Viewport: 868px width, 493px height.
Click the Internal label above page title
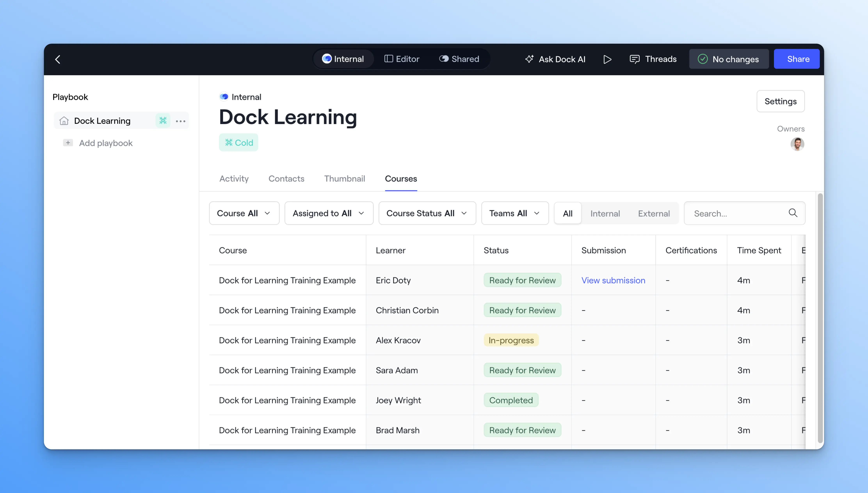[x=246, y=97]
